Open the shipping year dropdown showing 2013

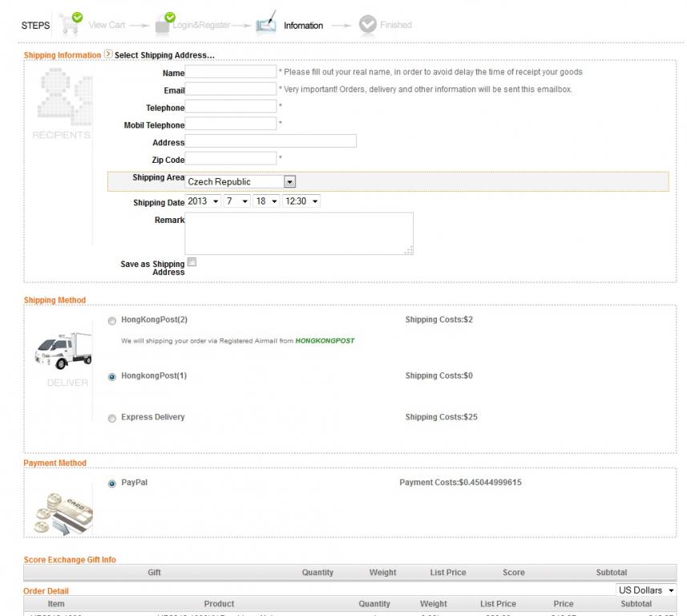click(x=203, y=201)
